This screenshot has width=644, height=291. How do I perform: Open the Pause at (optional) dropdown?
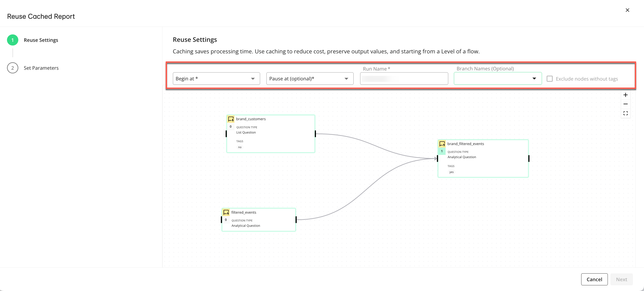[310, 79]
